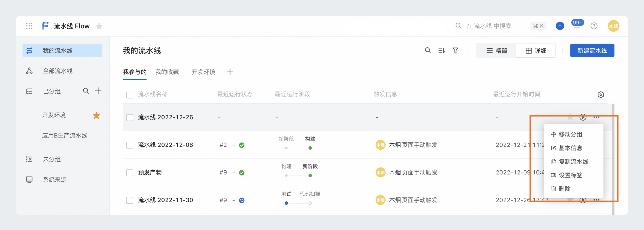Click the 新建流水线 button
Image resolution: width=644 pixels, height=230 pixels.
pos(592,51)
